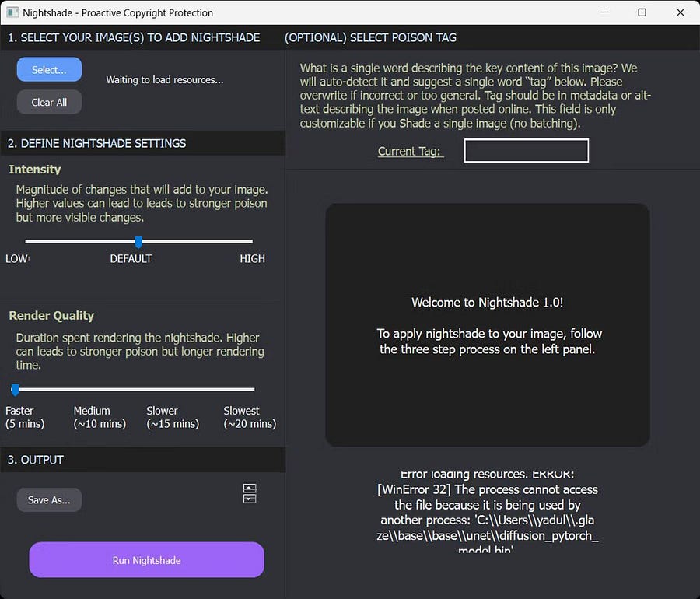700x599 pixels.
Task: Clear all selected images
Action: pyautogui.click(x=49, y=102)
